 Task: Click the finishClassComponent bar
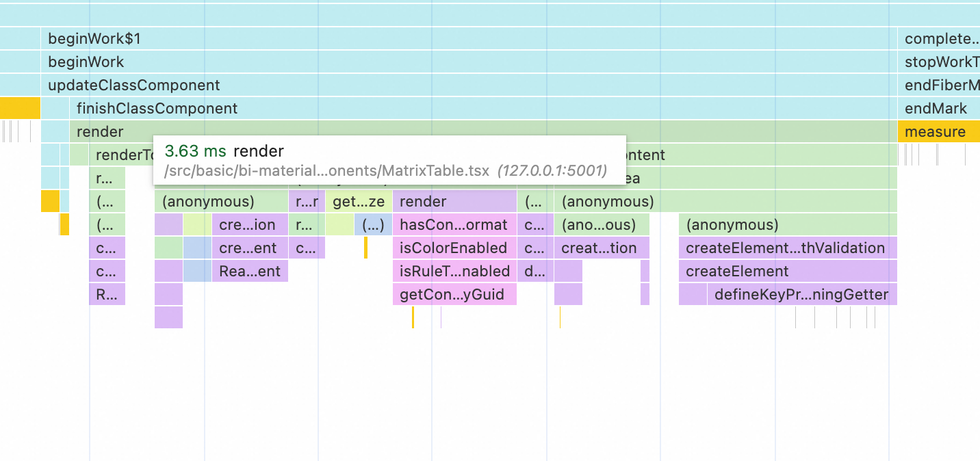483,109
